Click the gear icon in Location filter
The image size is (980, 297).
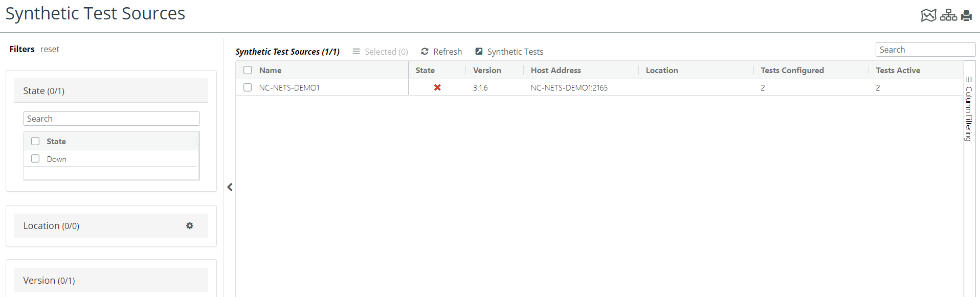tap(190, 225)
